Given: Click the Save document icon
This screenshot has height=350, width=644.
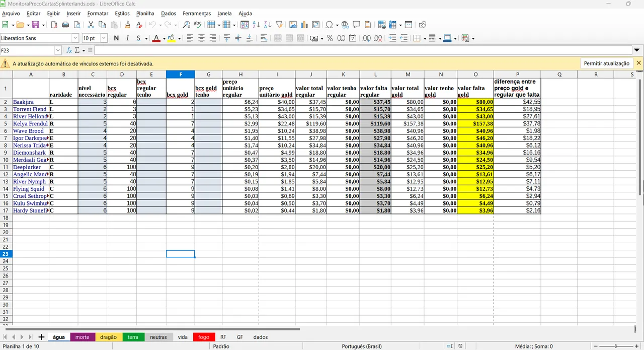Looking at the screenshot, I should point(35,25).
